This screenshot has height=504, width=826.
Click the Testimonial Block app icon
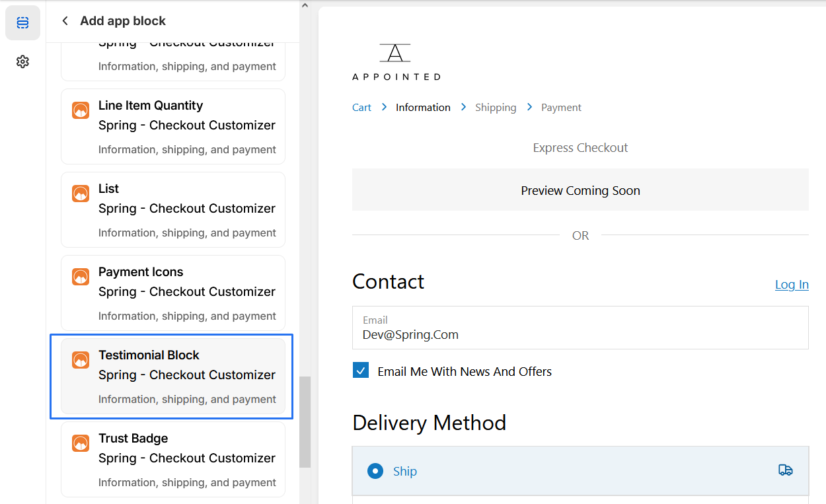click(x=81, y=360)
